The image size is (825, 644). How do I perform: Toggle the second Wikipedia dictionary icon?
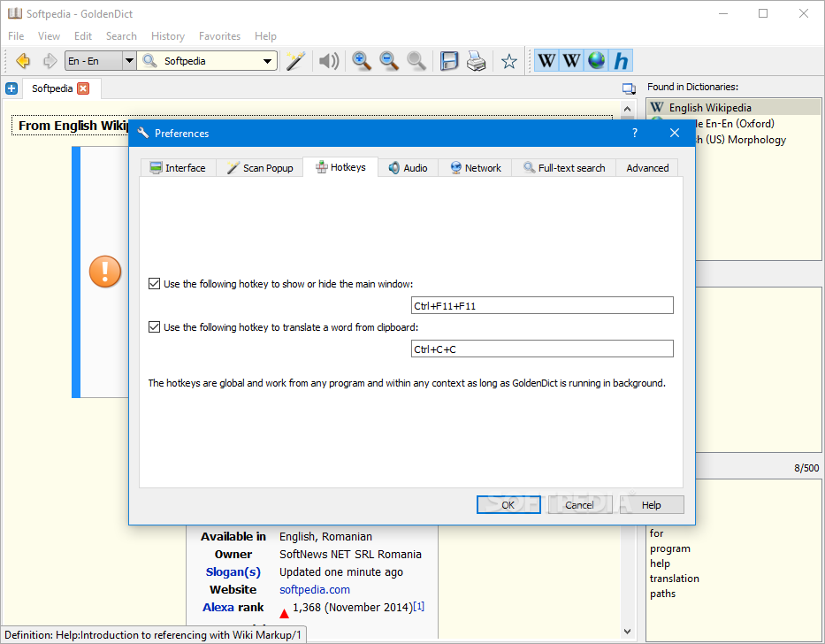tap(571, 61)
